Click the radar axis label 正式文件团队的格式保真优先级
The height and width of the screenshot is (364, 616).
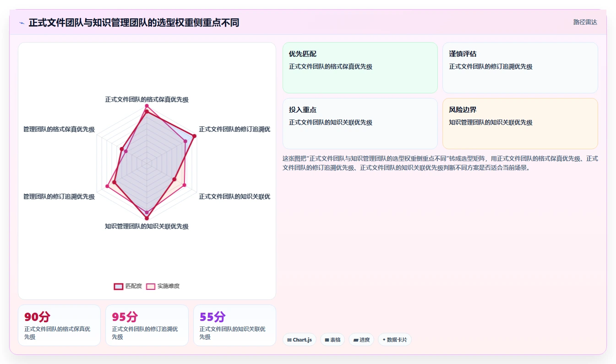[147, 99]
